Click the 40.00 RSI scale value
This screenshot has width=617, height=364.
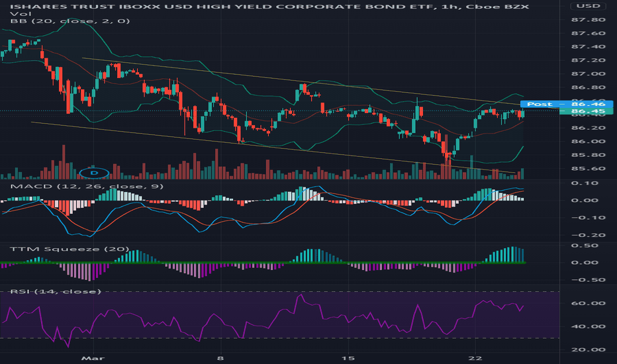click(589, 327)
